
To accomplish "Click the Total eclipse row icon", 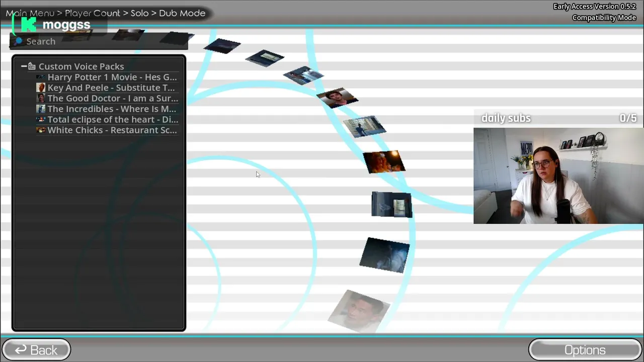I will point(41,119).
